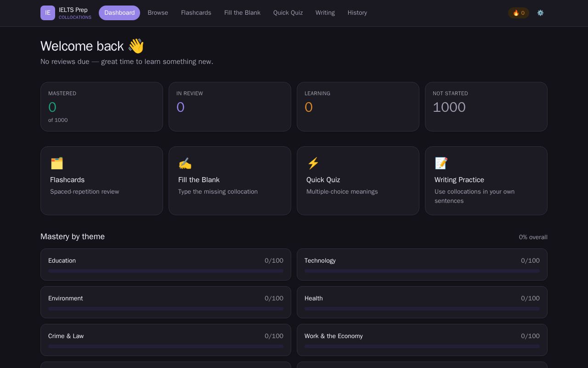This screenshot has width=588, height=368.
Task: Click the Technology progress bar
Action: (422, 271)
